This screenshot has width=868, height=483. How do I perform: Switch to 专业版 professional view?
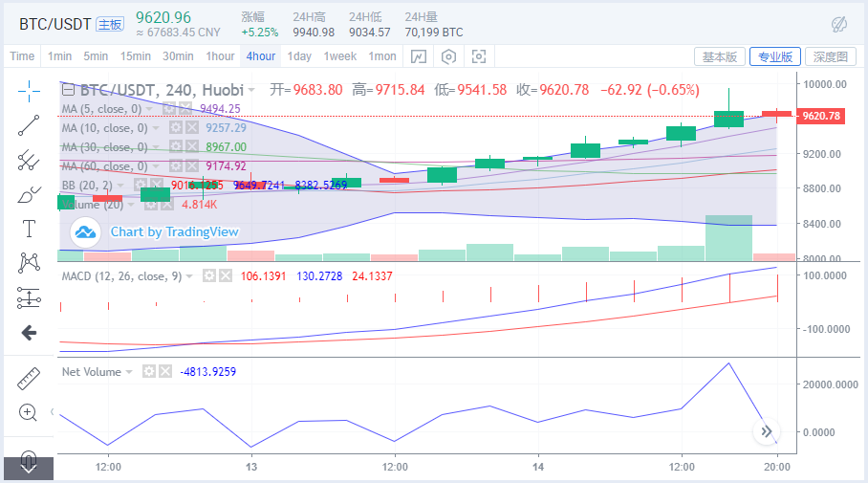[775, 57]
